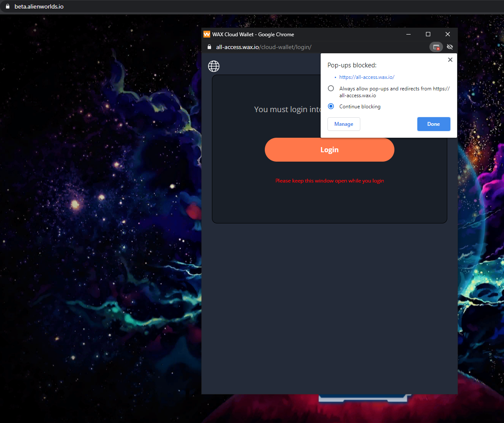Close the WAX Cloud Wallet window

(x=448, y=35)
